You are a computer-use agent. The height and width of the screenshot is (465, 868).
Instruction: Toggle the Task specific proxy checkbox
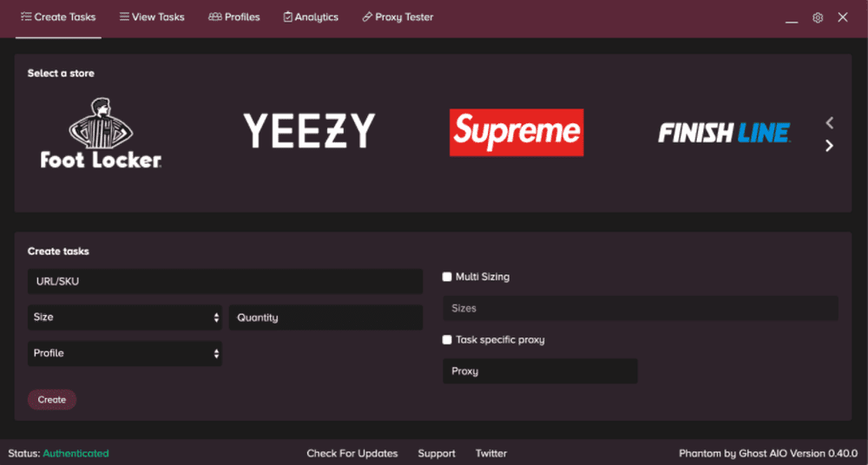(x=447, y=340)
